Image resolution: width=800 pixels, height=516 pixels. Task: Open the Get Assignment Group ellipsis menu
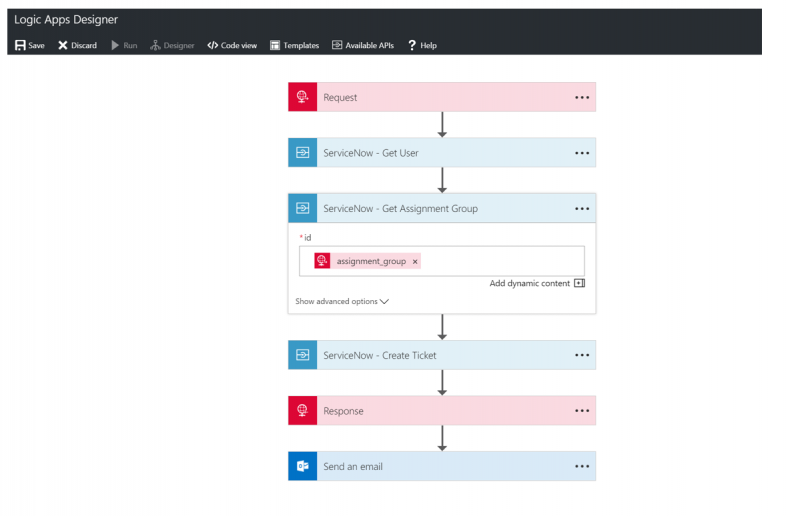coord(582,209)
